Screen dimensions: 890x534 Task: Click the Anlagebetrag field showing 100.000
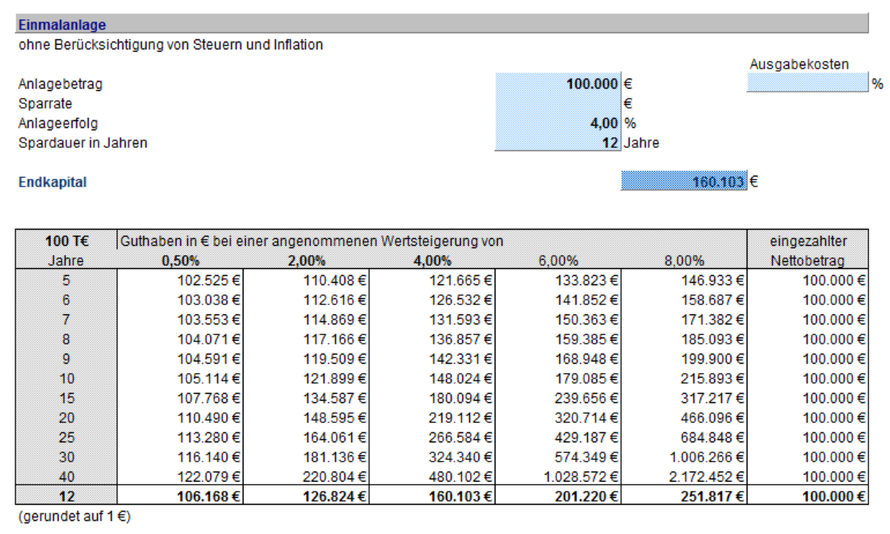pyautogui.click(x=558, y=84)
